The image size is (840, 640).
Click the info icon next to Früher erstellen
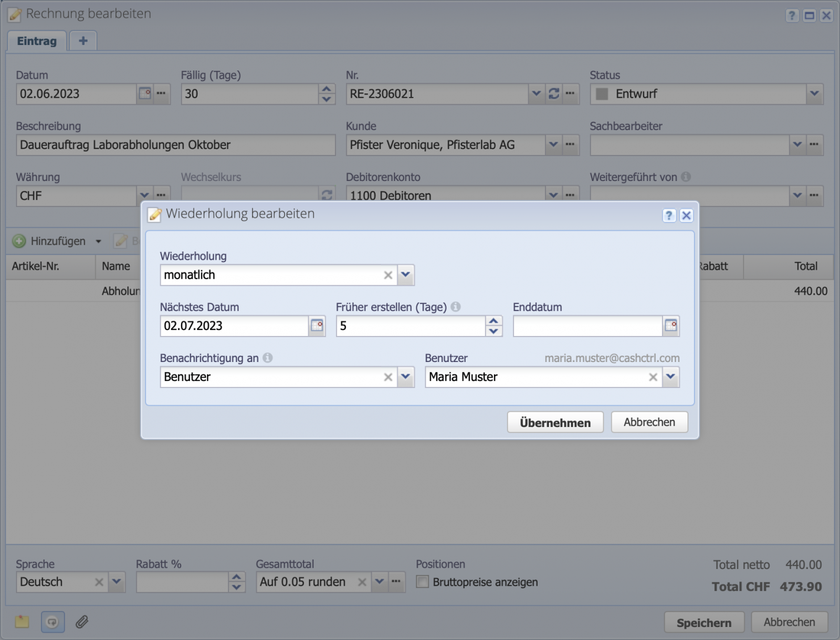[455, 306]
